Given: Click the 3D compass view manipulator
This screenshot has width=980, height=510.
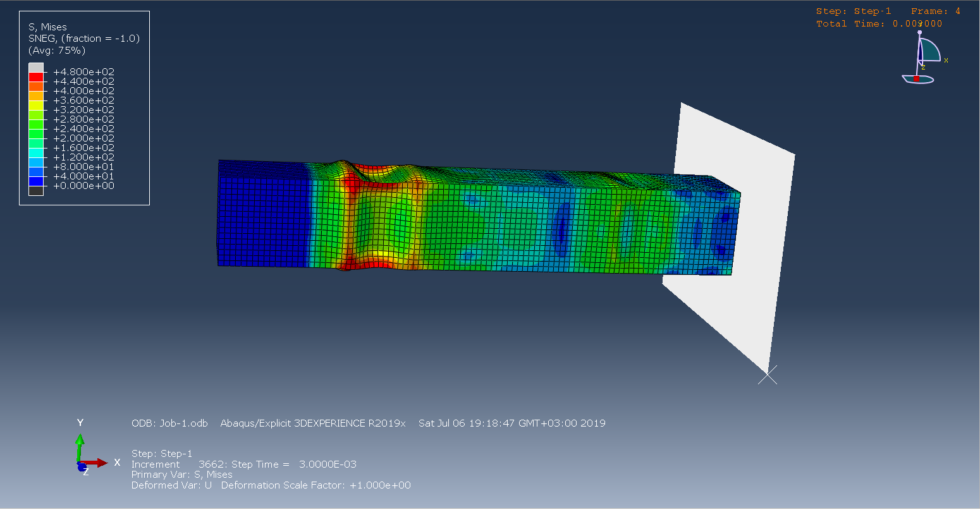Looking at the screenshot, I should pos(922,58).
